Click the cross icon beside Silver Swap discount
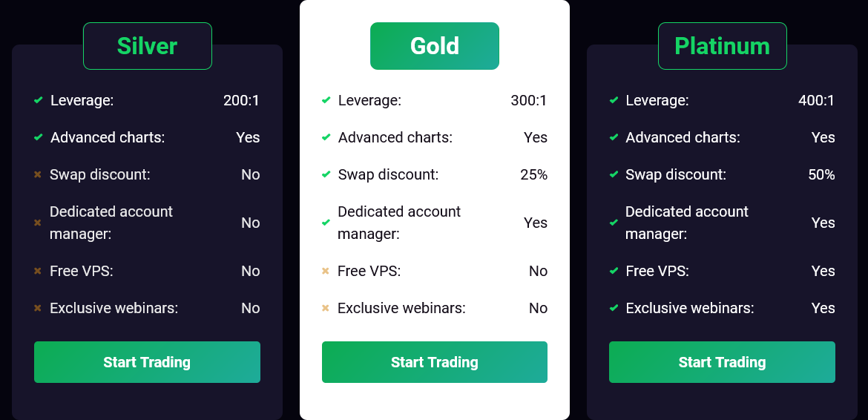 click(x=38, y=174)
